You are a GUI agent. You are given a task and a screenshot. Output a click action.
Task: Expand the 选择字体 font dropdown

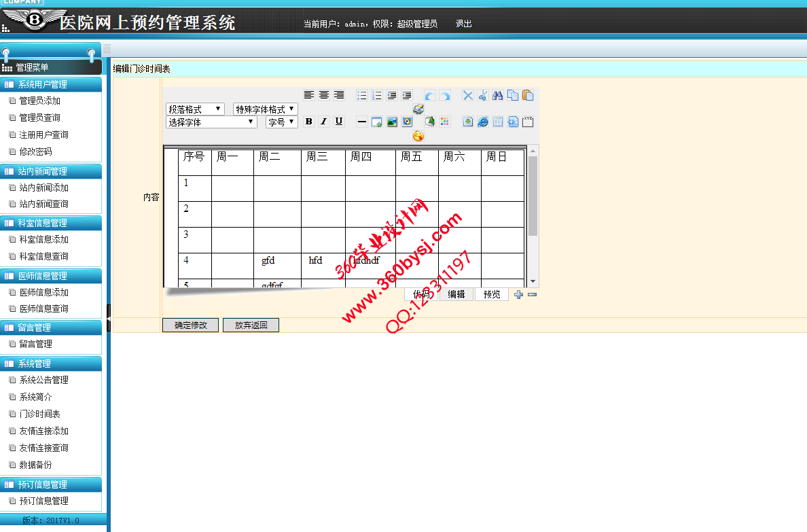[211, 122]
